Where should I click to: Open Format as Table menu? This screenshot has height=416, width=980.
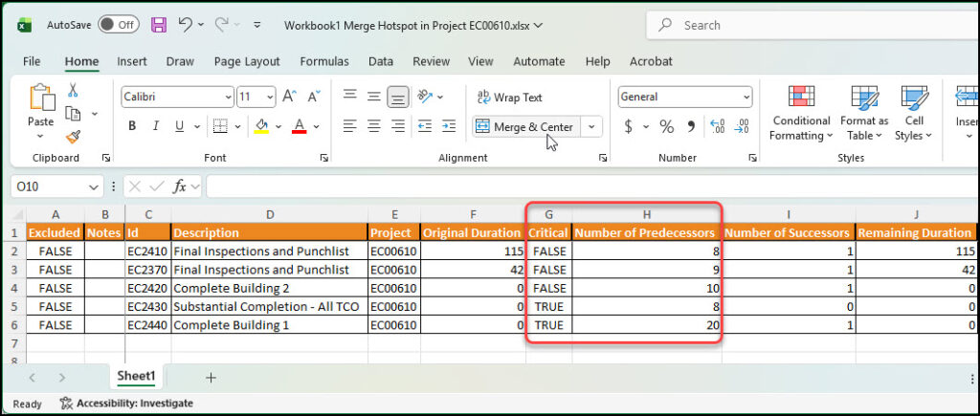tap(864, 113)
